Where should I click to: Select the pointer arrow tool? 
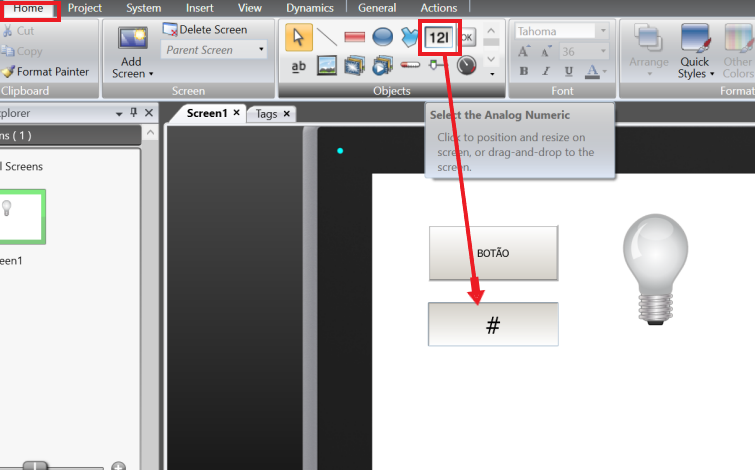click(x=298, y=38)
